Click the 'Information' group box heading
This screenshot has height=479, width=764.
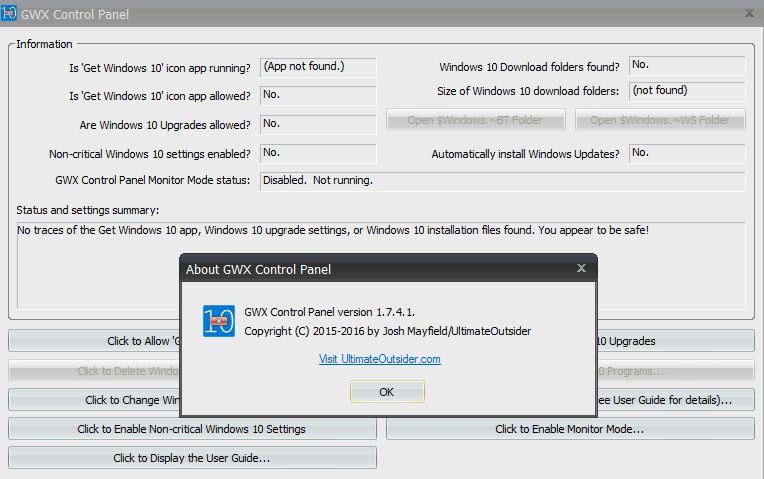pyautogui.click(x=44, y=44)
